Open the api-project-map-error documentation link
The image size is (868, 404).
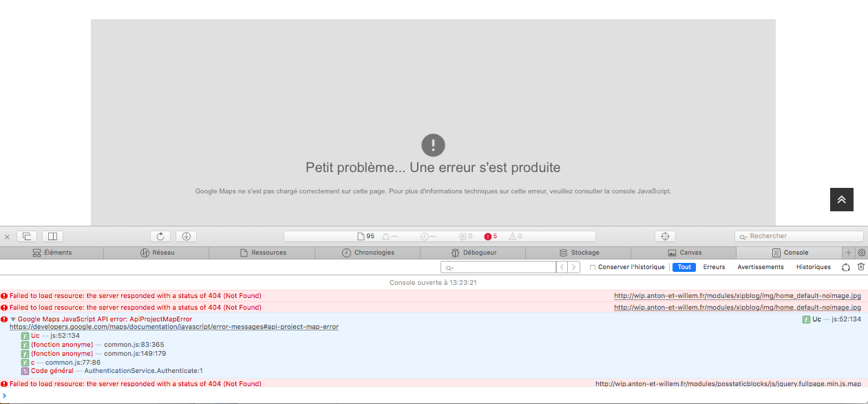point(174,327)
